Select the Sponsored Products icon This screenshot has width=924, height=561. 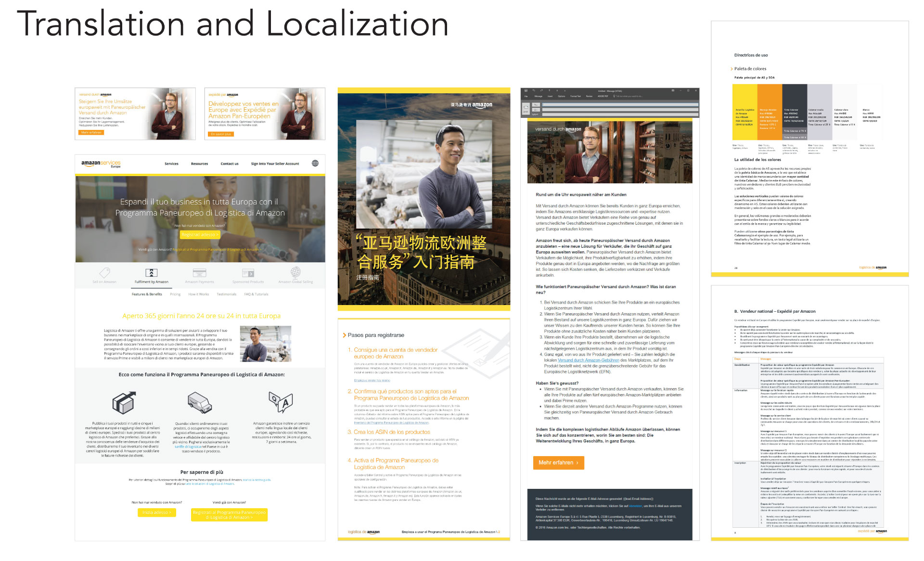point(248,273)
